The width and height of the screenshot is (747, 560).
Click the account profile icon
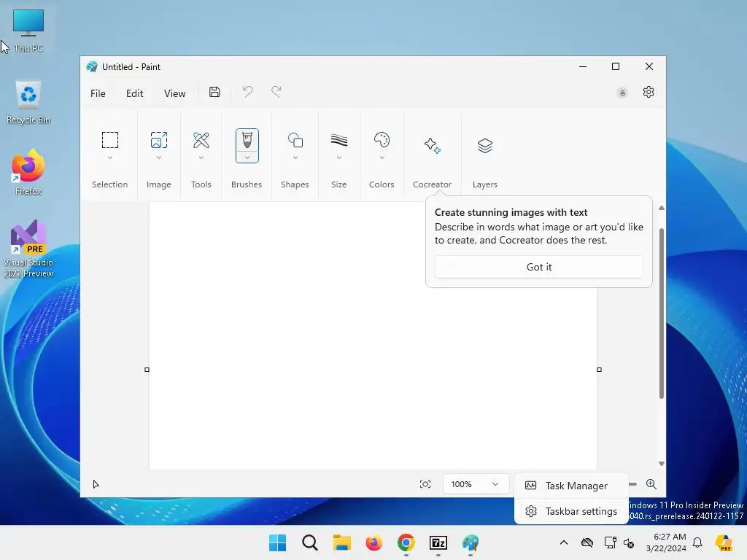[622, 93]
